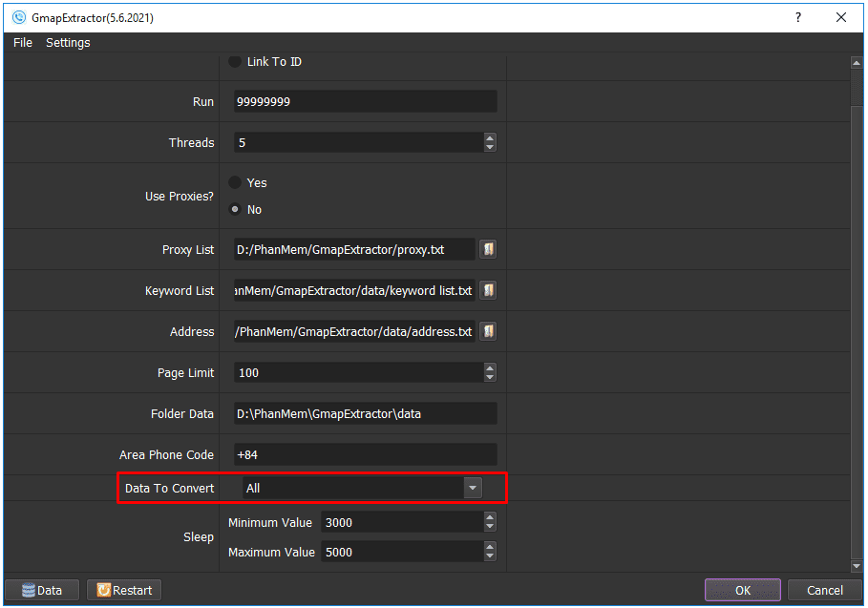The image size is (868, 608).
Task: Decrease the Page Limit value
Action: pyautogui.click(x=489, y=377)
